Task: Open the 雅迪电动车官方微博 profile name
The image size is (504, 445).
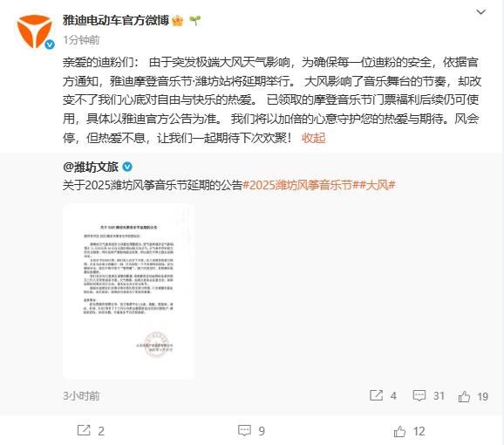Action: 116,21
